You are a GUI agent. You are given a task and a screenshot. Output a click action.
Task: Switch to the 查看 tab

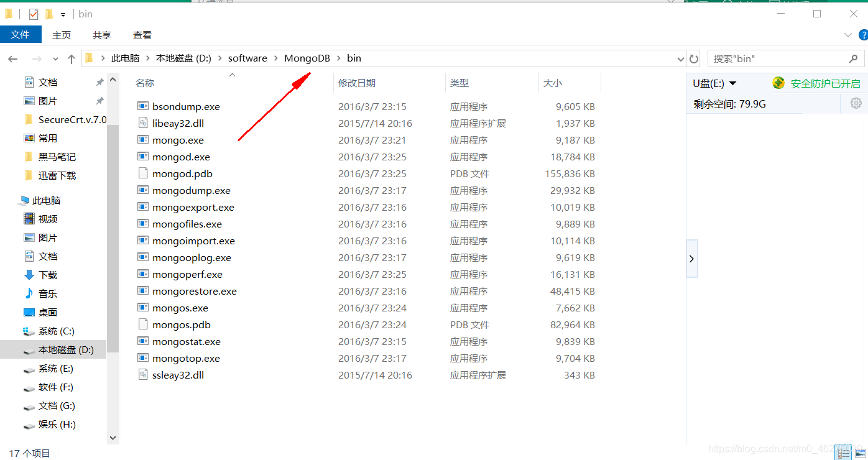coord(142,35)
